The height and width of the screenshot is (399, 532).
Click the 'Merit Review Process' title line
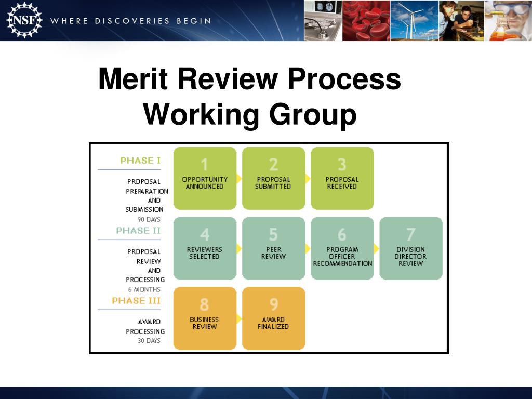(x=250, y=78)
